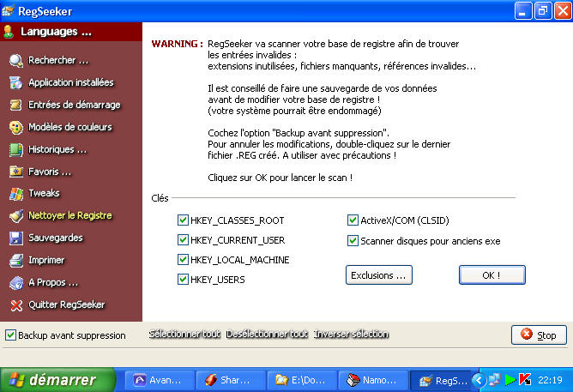Click Desélectionner tout link
Image resolution: width=573 pixels, height=392 pixels.
point(267,334)
